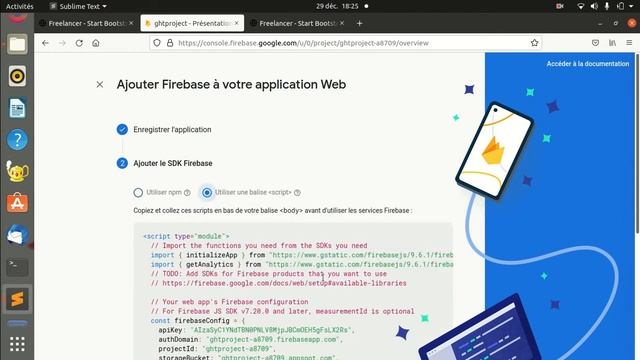Open Files from the dock
The height and width of the screenshot is (360, 640).
tap(17, 44)
